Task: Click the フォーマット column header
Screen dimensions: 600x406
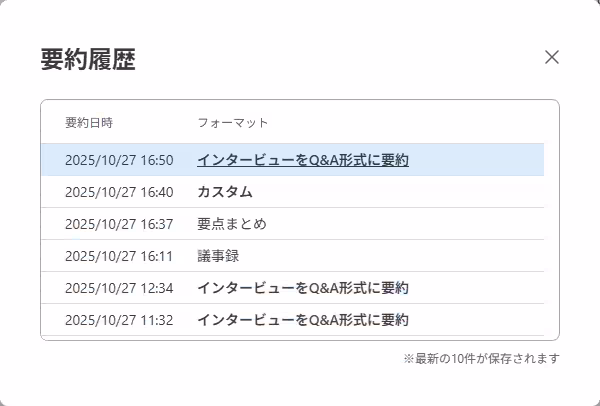Action: [233, 123]
